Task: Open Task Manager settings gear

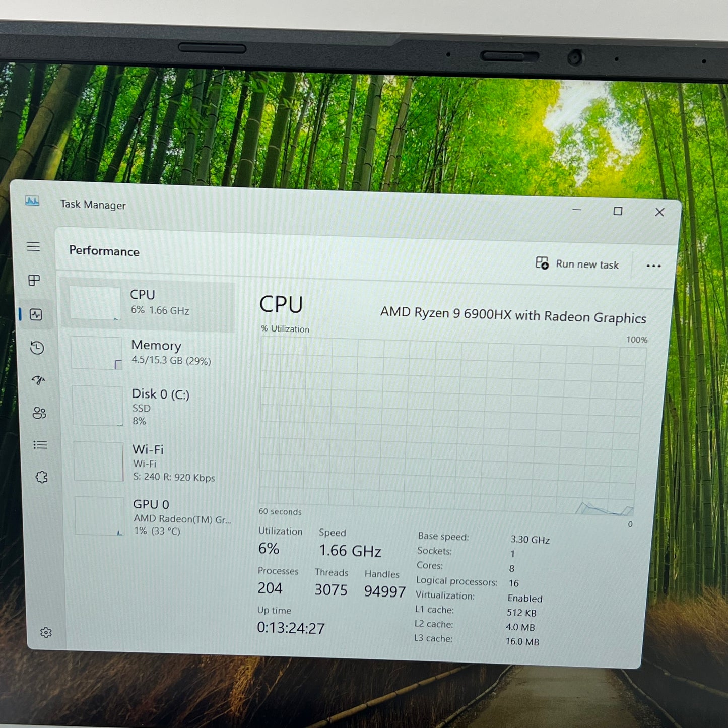Action: [46, 632]
